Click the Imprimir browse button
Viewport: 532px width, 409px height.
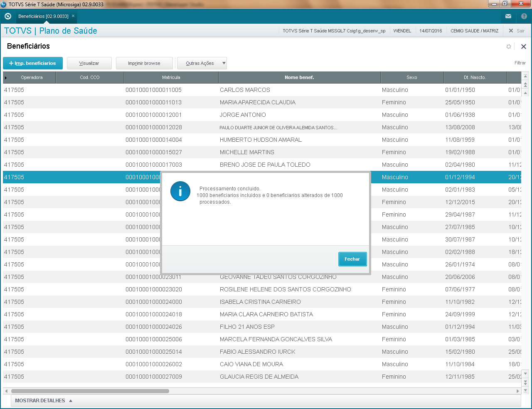point(144,63)
